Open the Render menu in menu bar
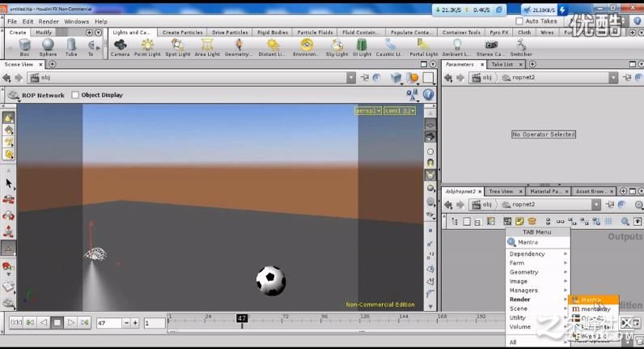Screen dimensions: 644x349 [49, 21]
